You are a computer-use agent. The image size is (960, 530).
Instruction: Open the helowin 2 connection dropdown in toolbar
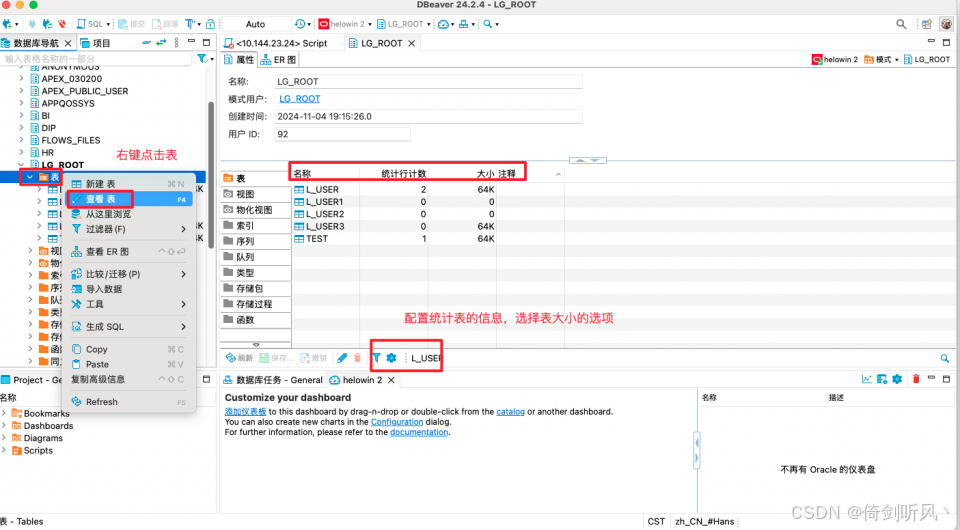tap(345, 24)
